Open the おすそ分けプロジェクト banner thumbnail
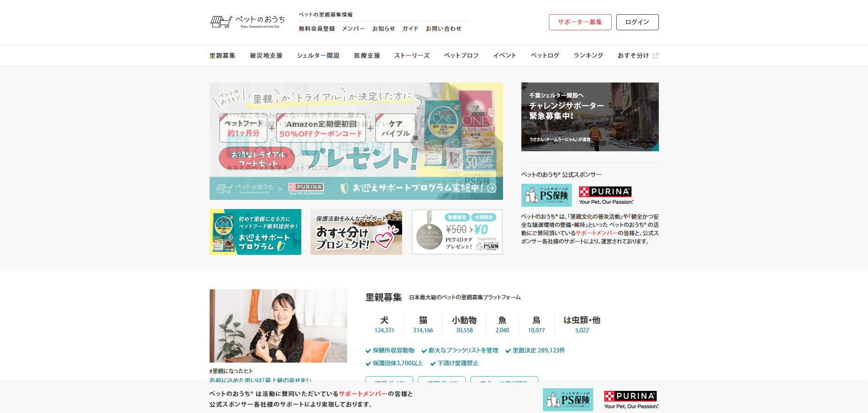The height and width of the screenshot is (413, 868). pos(356,232)
